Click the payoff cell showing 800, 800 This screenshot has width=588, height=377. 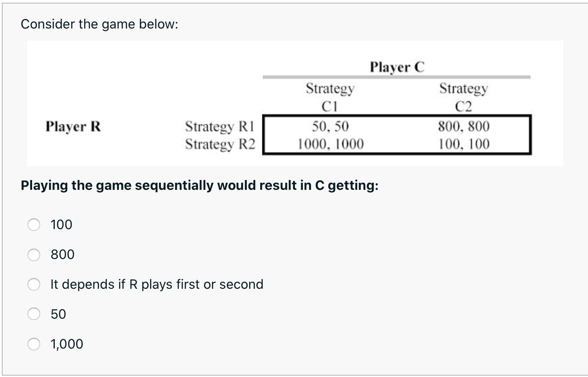[463, 127]
